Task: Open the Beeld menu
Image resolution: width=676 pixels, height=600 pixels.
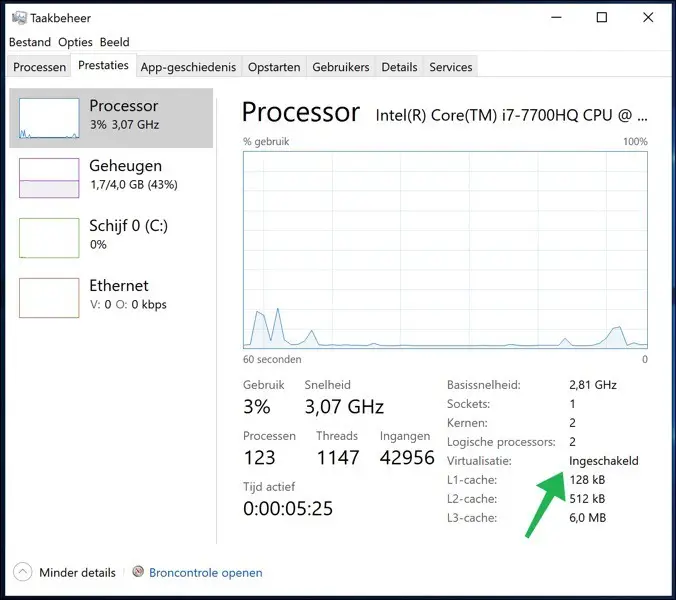Action: (x=114, y=42)
